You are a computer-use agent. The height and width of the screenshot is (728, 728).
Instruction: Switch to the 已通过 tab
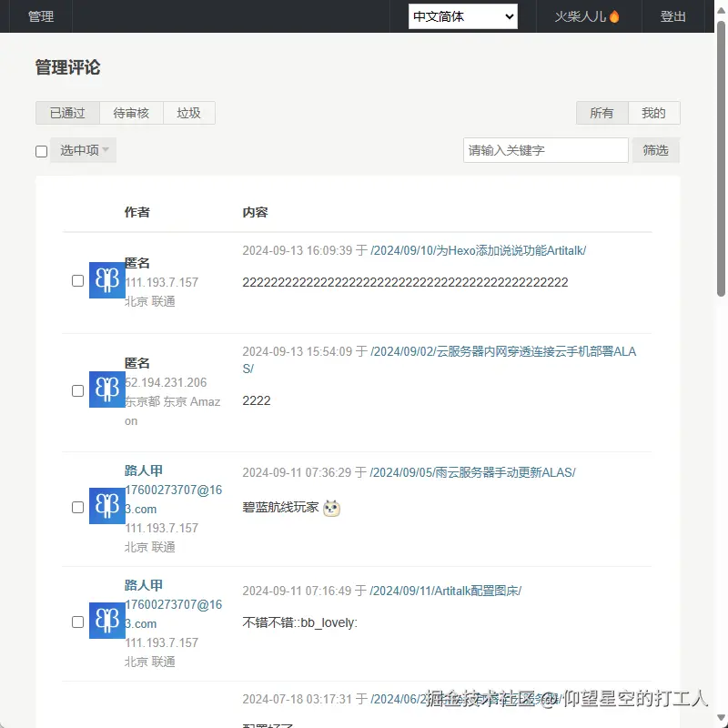tap(67, 113)
